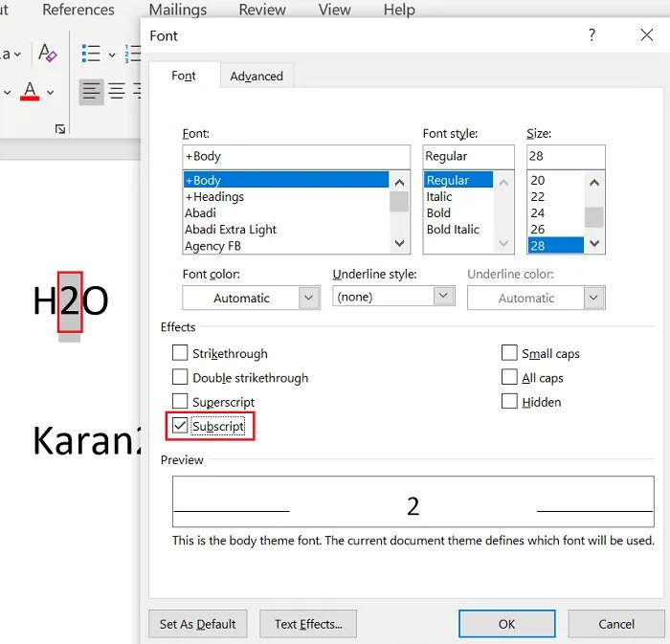
Task: Click the font list scrollbar thumb
Action: (x=399, y=202)
